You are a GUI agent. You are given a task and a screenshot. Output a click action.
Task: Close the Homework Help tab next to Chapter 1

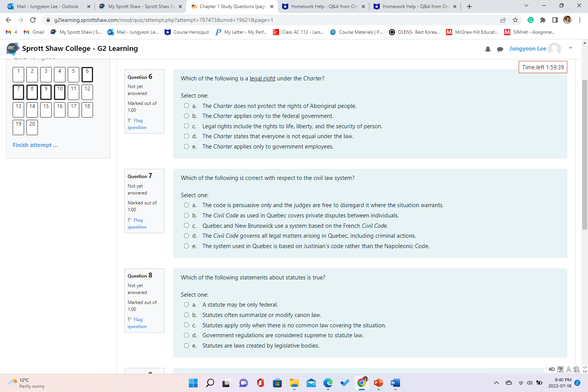pyautogui.click(x=363, y=7)
